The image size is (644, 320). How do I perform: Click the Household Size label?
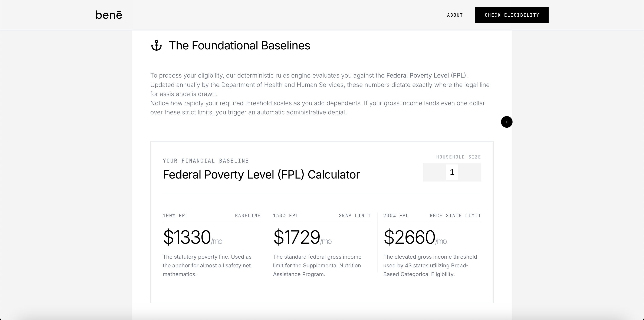(459, 157)
